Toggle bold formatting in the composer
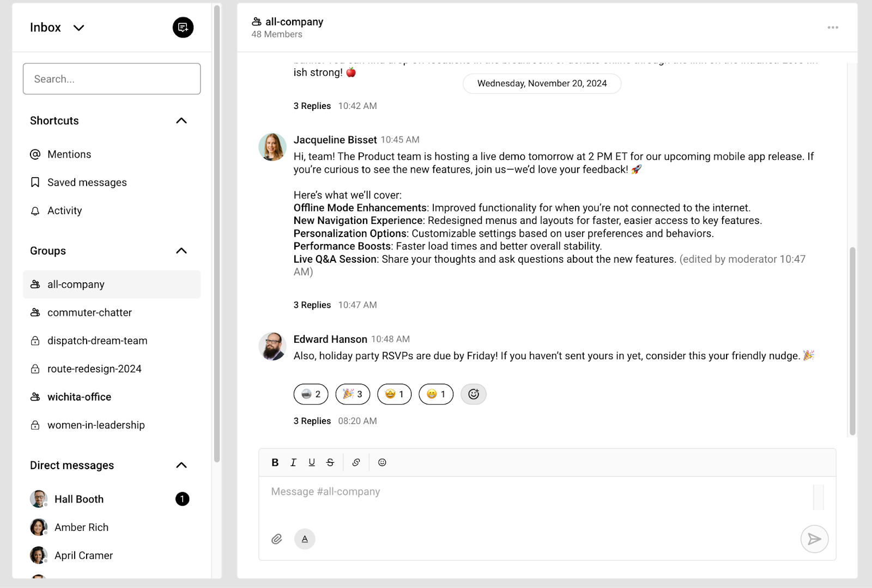Screen dimensions: 872x588 274,462
